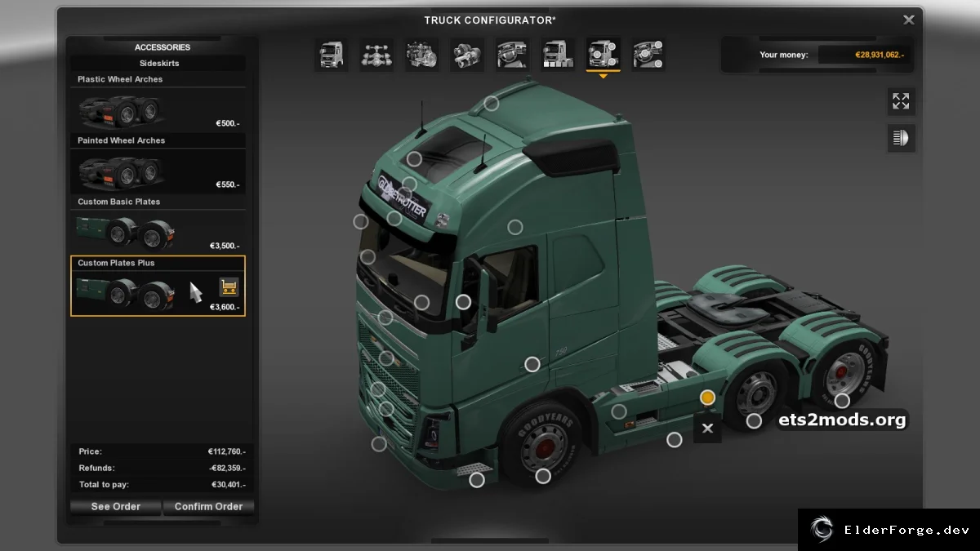
Task: Open the transmission category icon
Action: (x=467, y=55)
